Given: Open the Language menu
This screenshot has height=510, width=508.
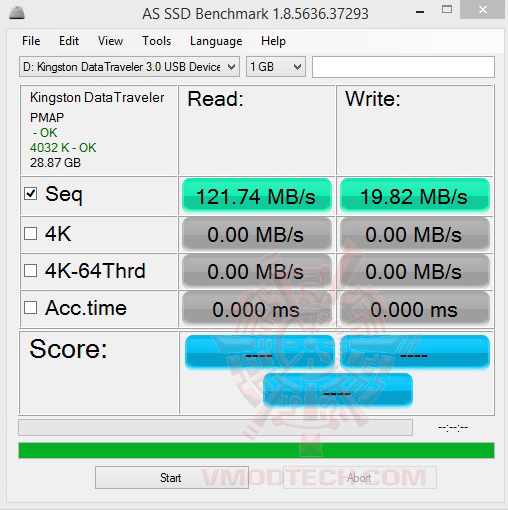Looking at the screenshot, I should (x=216, y=41).
